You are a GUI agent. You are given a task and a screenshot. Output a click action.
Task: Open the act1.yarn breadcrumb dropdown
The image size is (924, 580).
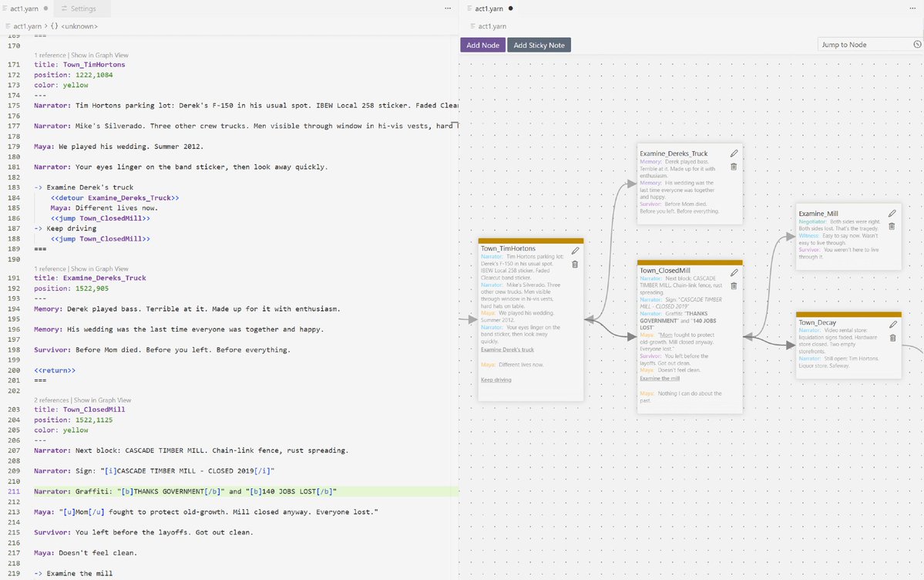tap(27, 25)
